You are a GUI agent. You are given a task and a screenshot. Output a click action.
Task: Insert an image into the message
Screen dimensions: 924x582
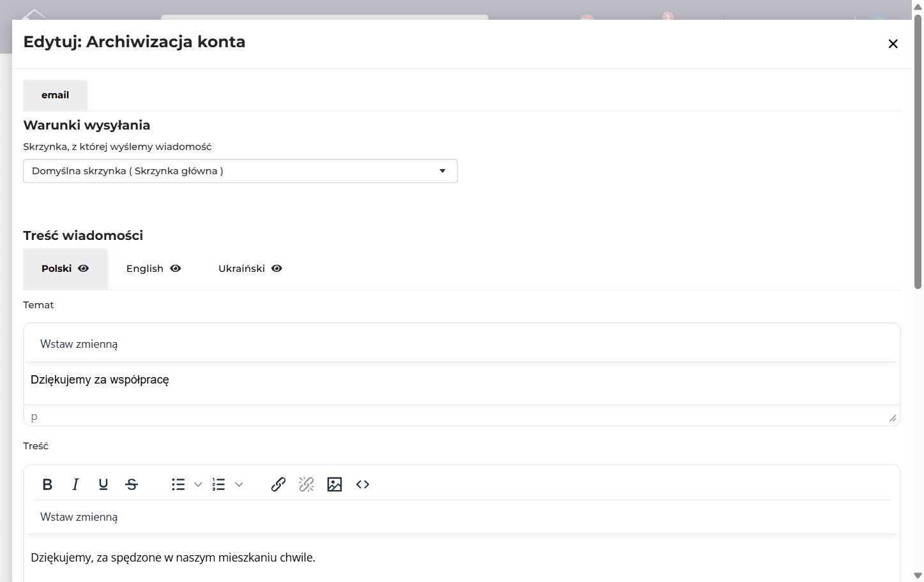pos(335,484)
